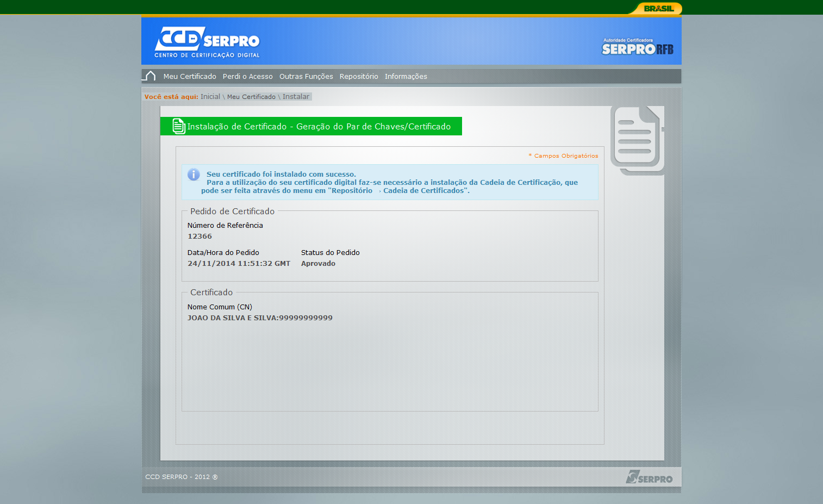Click the Campos Obrigatórios notice
Screen dimensions: 823x504
tap(563, 155)
